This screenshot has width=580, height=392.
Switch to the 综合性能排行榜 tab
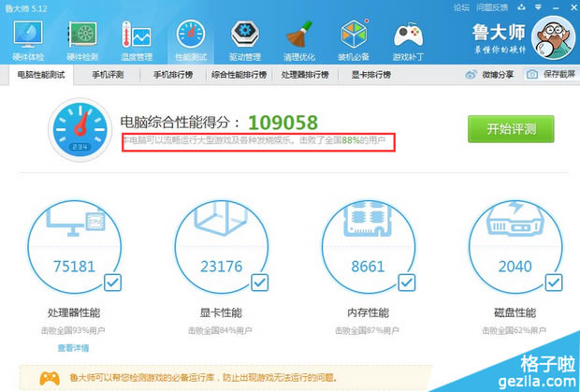point(239,75)
